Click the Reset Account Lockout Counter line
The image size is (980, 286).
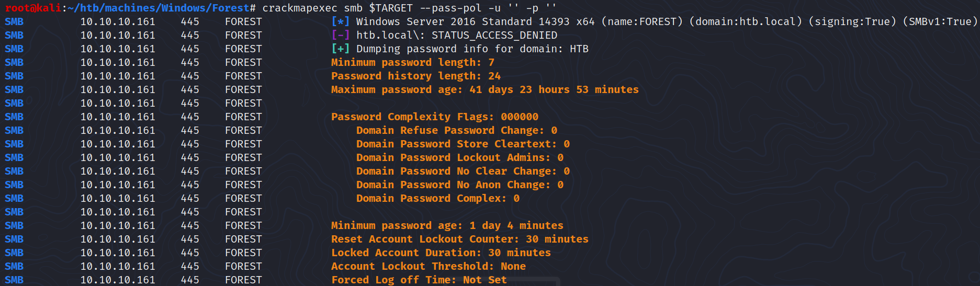pos(459,239)
